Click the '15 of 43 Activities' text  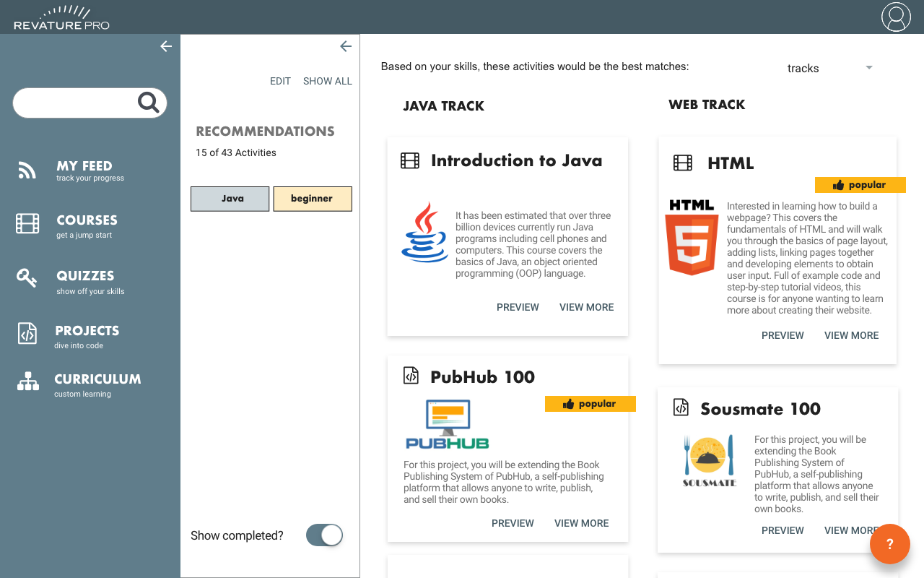coord(236,152)
